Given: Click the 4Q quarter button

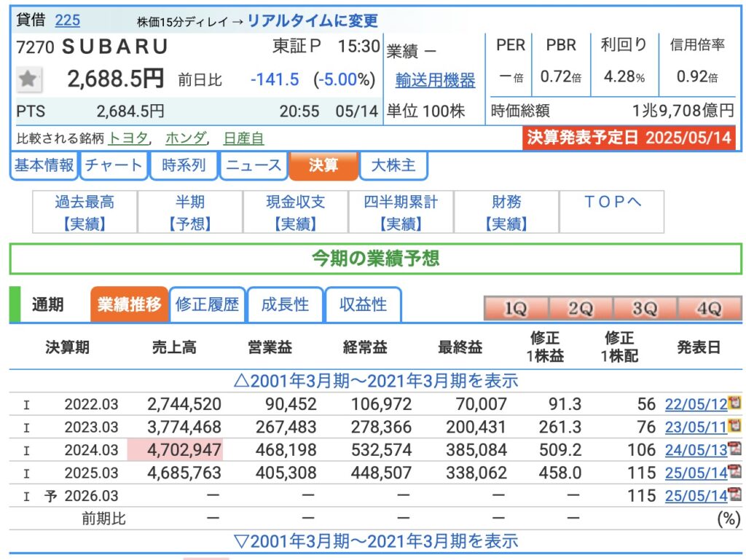Looking at the screenshot, I should point(710,309).
